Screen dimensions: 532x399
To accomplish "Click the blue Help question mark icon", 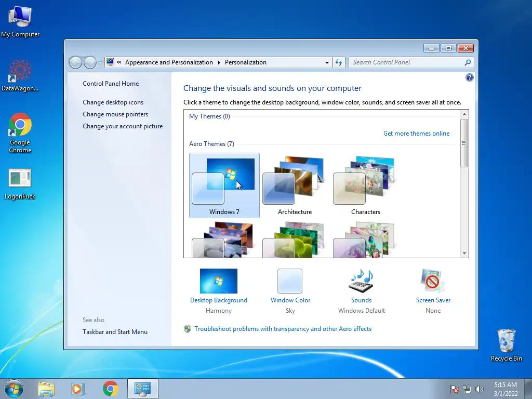I will click(469, 78).
